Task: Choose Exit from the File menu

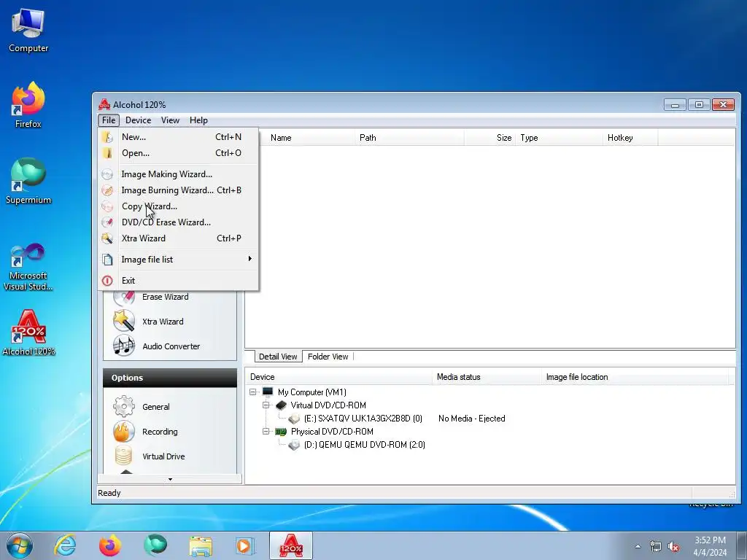Action: [179, 281]
